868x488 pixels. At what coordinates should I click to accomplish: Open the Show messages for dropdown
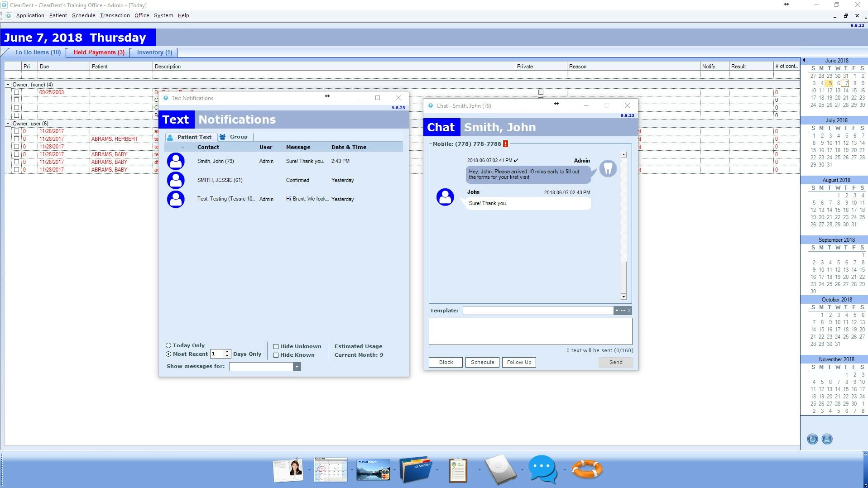pyautogui.click(x=297, y=367)
